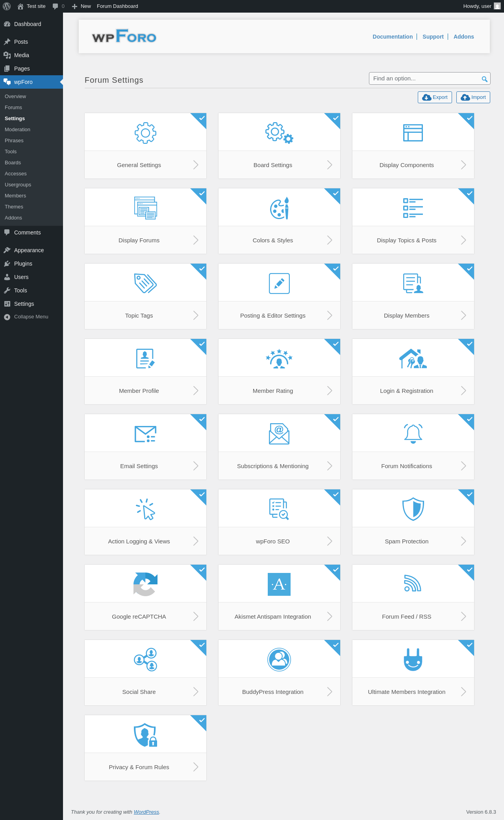Image resolution: width=504 pixels, height=820 pixels.
Task: Click the corner checkmark on Display Forums card
Action: (x=202, y=193)
